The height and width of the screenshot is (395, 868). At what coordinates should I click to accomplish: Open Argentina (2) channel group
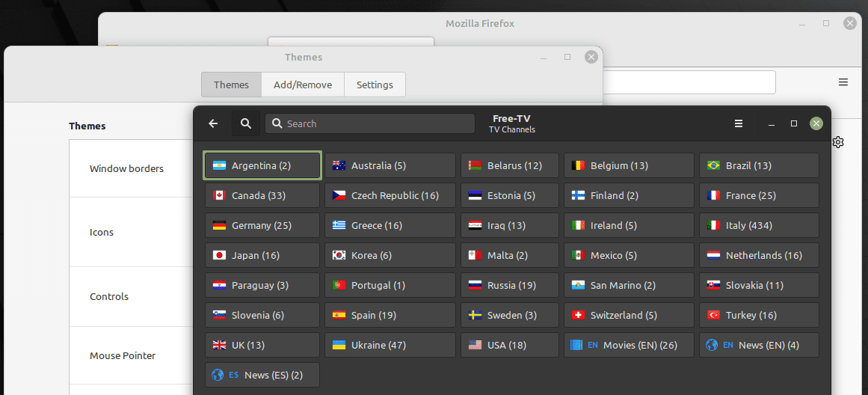pyautogui.click(x=262, y=165)
